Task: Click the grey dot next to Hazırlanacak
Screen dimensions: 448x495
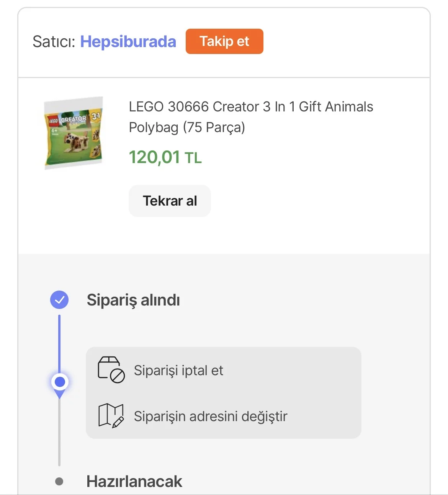Action: (x=59, y=481)
